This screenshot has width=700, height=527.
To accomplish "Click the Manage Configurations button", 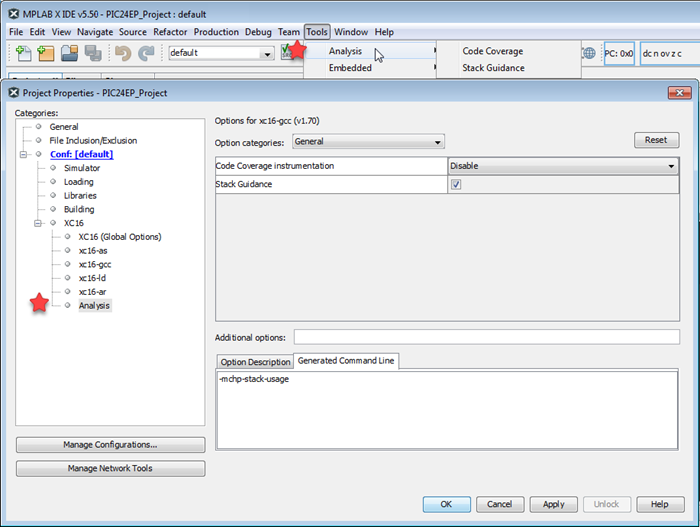I will tap(110, 445).
